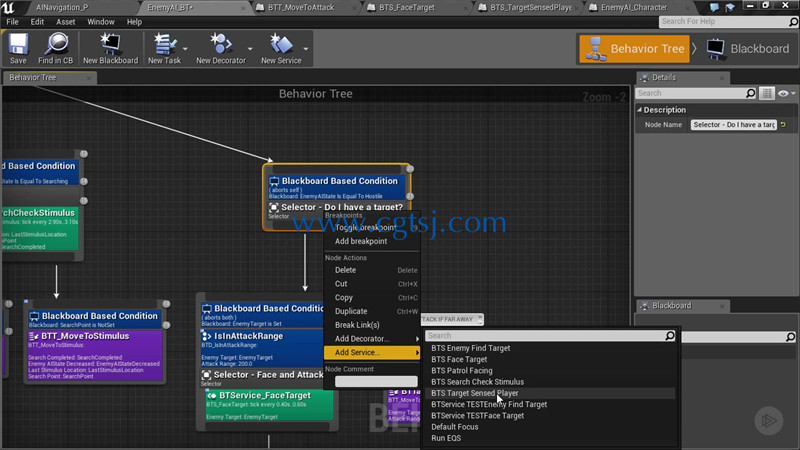Select BTService TESTEnemy Find Target
The image size is (800, 450).
tap(550, 405)
